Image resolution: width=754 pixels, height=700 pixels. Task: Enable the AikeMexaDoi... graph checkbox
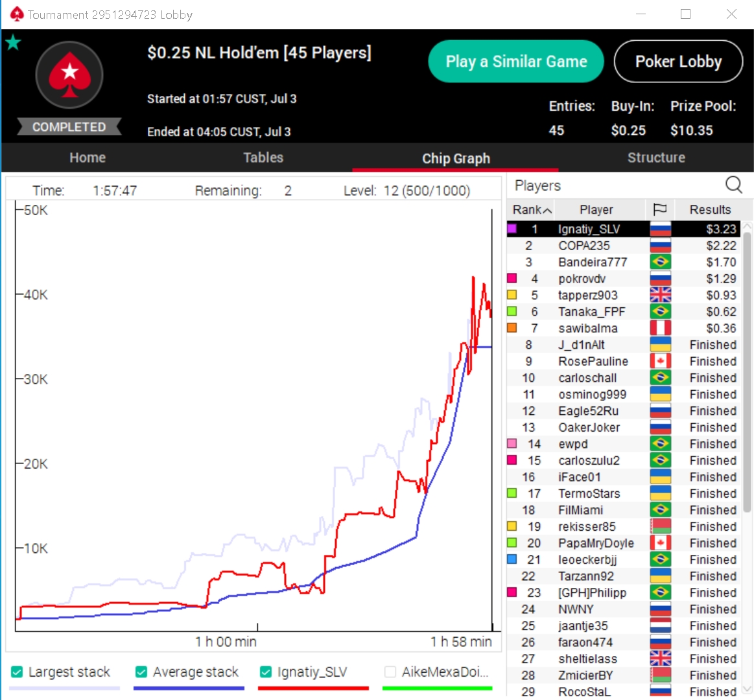(x=390, y=671)
